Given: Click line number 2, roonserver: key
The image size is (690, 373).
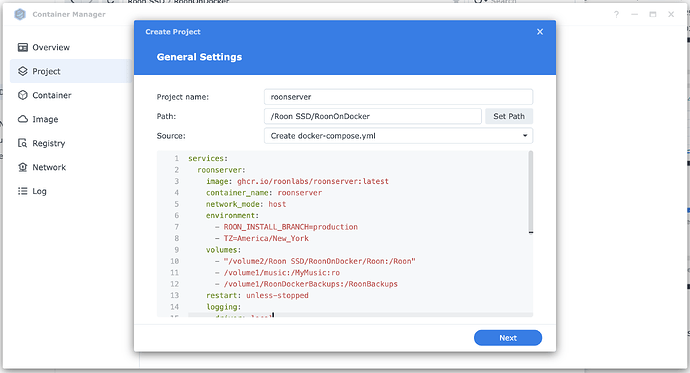Looking at the screenshot, I should pyautogui.click(x=221, y=170).
